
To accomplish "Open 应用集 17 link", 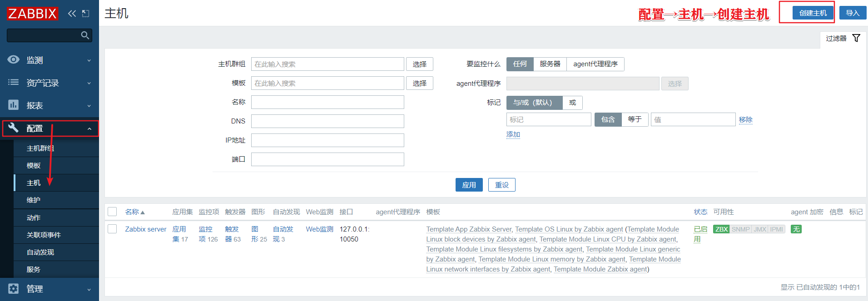I will 179,234.
